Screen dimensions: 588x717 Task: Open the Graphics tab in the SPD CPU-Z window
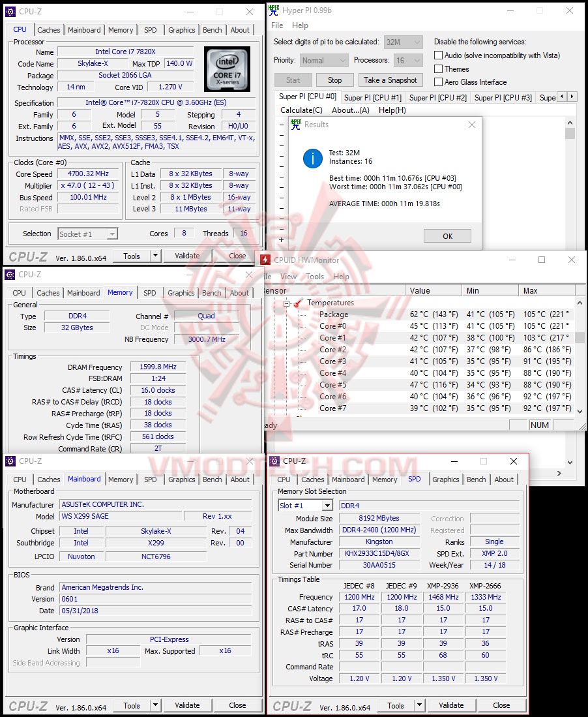445,480
